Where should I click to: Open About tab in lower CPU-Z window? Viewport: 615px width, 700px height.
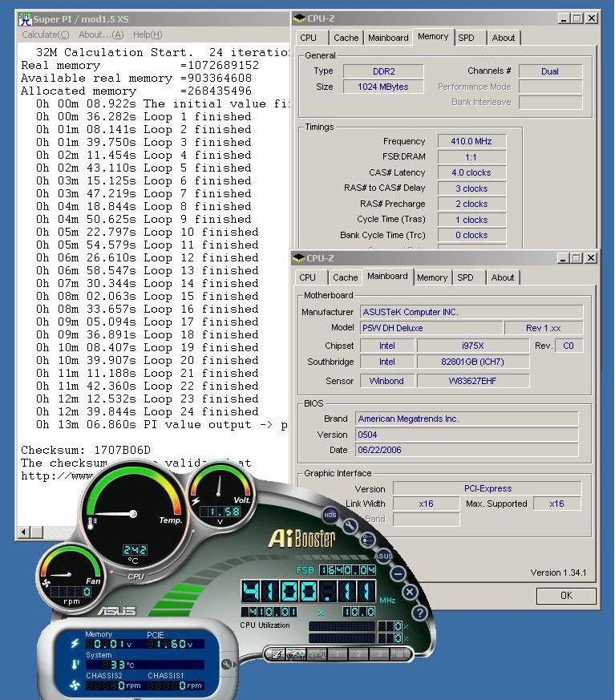[x=503, y=277]
